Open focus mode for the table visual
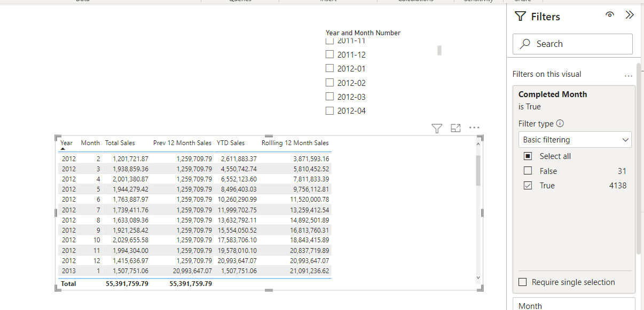Viewport: 644px width, 310px height. coord(455,128)
